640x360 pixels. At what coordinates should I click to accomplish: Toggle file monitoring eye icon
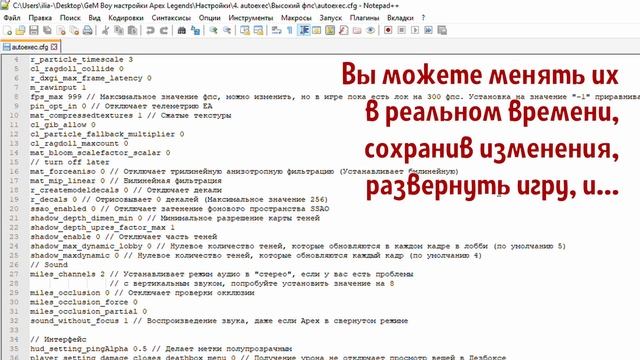click(370, 30)
